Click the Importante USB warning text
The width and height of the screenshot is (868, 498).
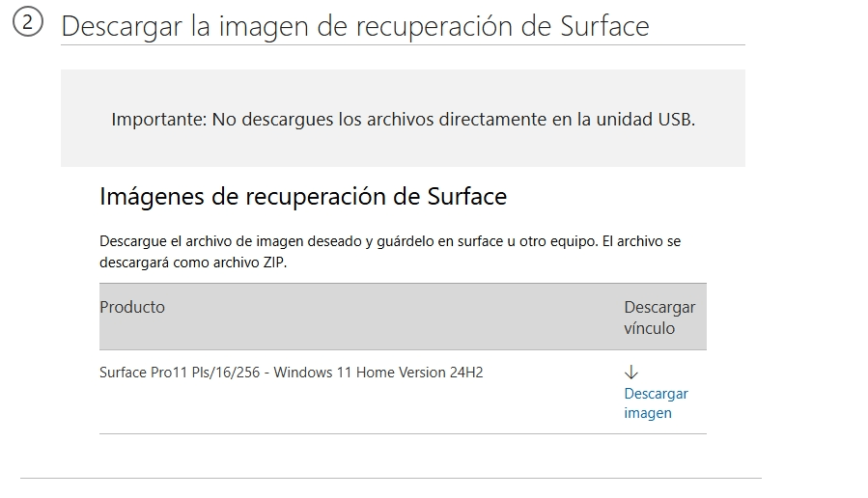point(403,119)
